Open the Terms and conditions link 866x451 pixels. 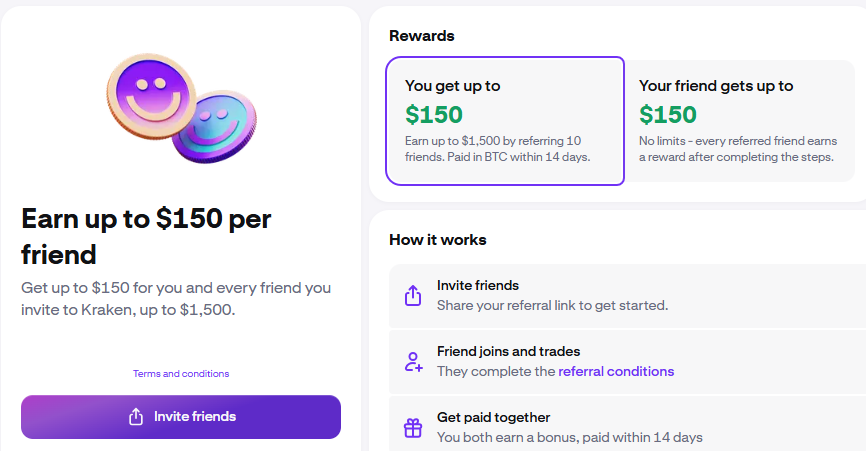[x=181, y=374]
